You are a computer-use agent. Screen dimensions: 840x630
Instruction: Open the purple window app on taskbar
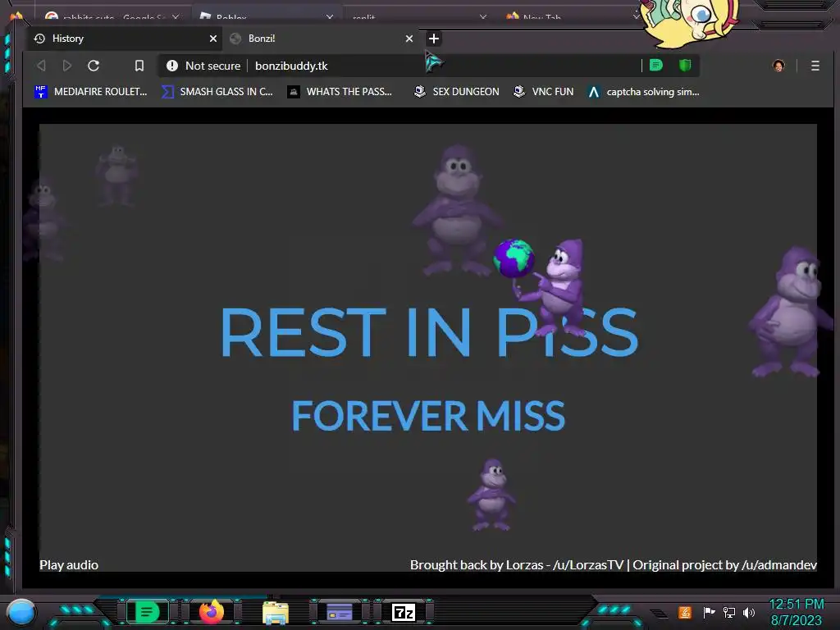click(x=340, y=612)
